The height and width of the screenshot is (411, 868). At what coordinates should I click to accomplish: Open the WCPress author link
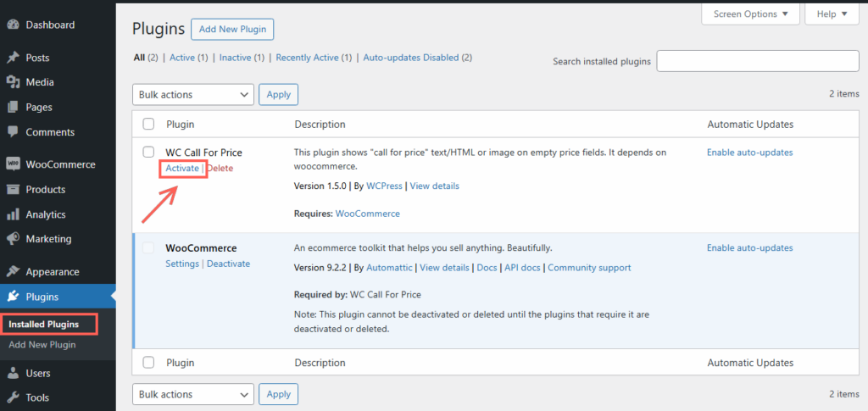pyautogui.click(x=384, y=186)
